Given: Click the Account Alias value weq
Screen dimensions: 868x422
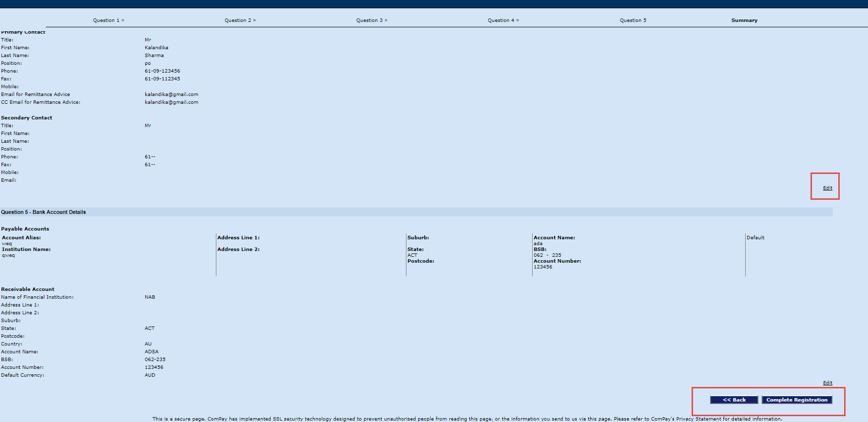Looking at the screenshot, I should point(7,244).
